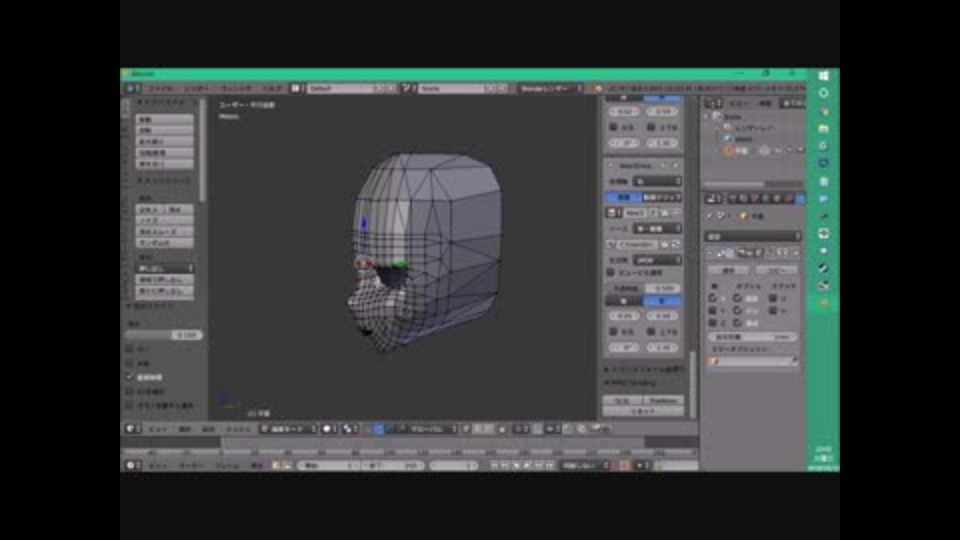Toggle the checked option in the operator panel

point(130,377)
